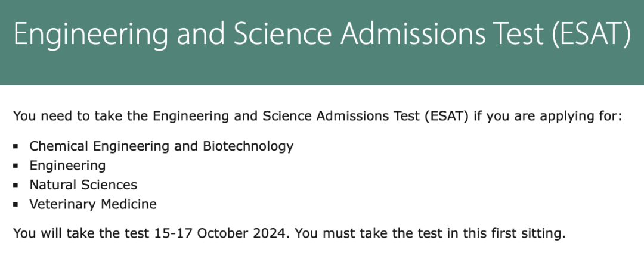
Task: Click the bullet marker before Chemical Engineering
Action: pos(16,146)
